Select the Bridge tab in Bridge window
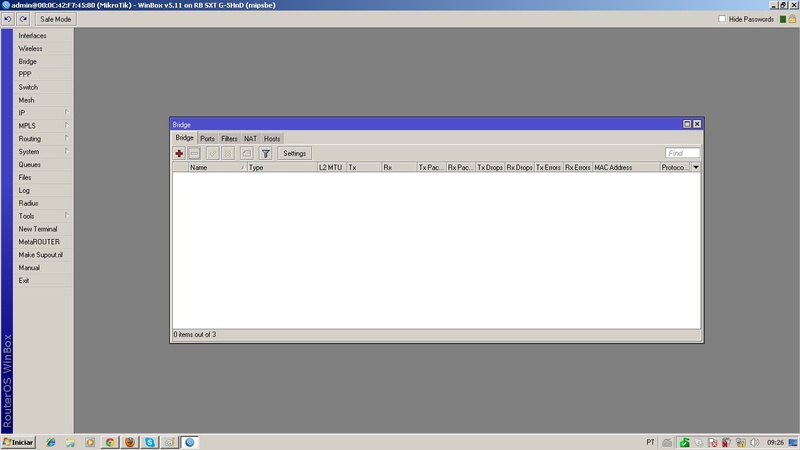This screenshot has width=800, height=450. (x=185, y=138)
